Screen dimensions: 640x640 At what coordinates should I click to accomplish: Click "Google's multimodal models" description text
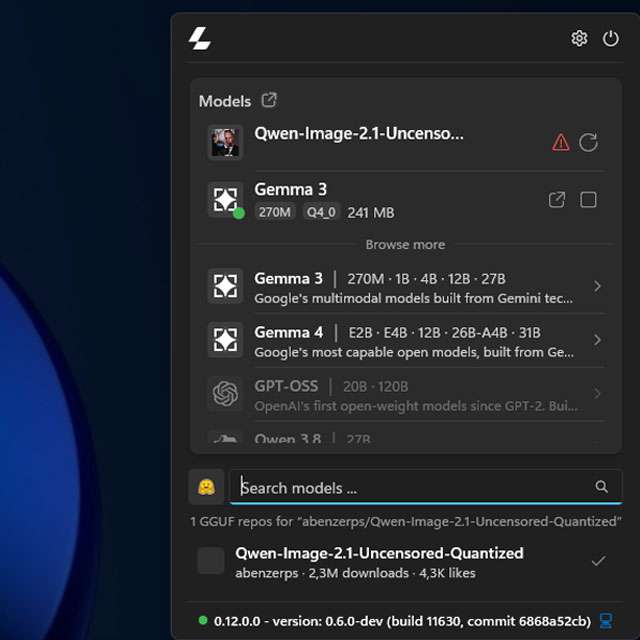coord(413,299)
